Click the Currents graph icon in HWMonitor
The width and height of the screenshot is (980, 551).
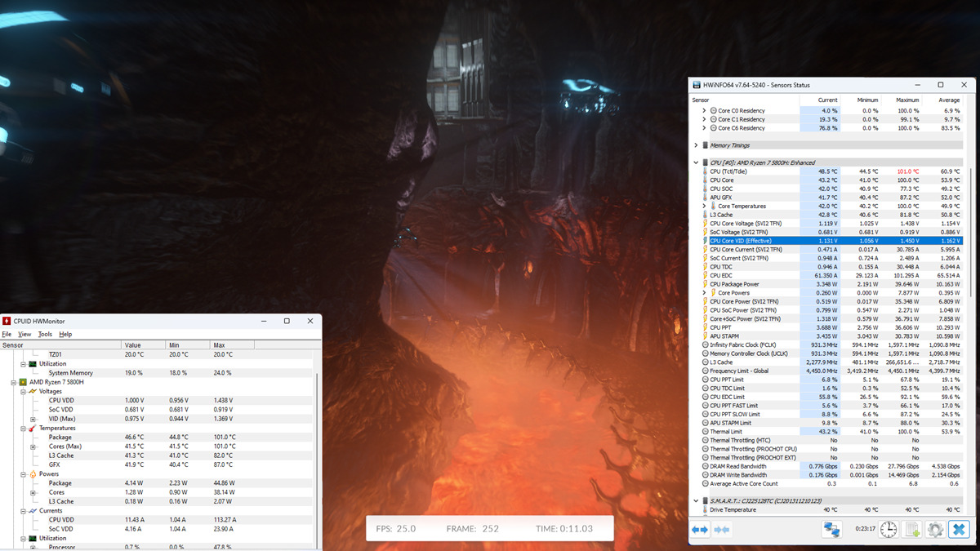[33, 510]
